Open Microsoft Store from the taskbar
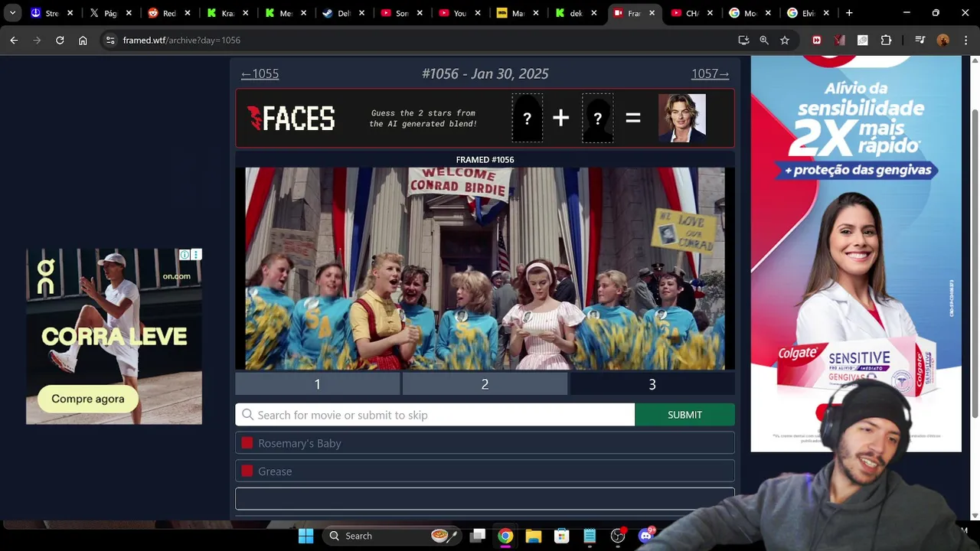This screenshot has height=551, width=980. pos(561,536)
